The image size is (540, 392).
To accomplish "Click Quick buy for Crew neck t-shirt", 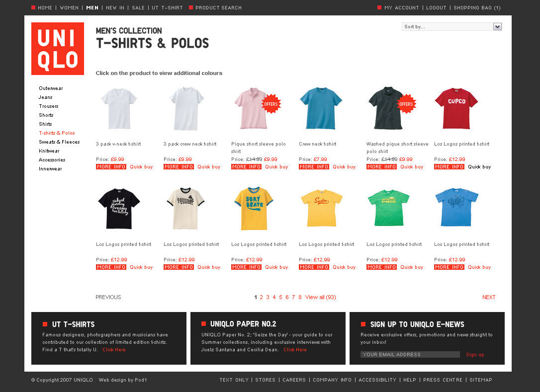I will tap(344, 166).
